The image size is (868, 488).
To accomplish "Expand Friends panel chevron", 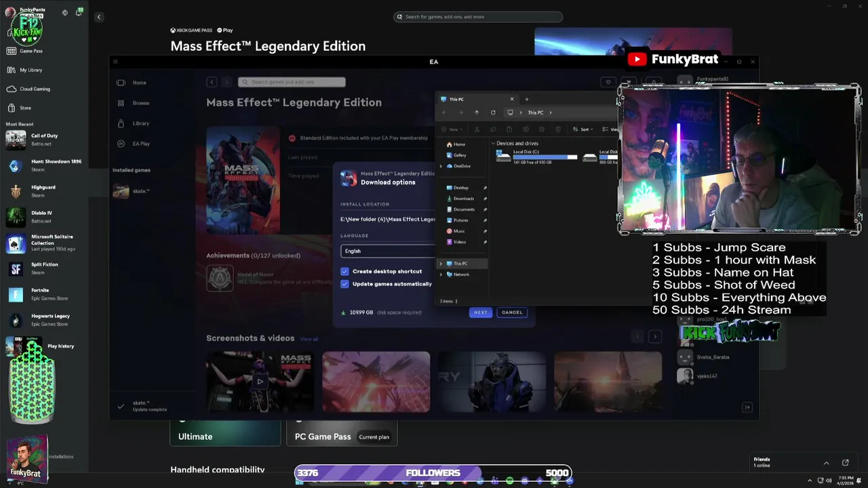I will [x=826, y=463].
